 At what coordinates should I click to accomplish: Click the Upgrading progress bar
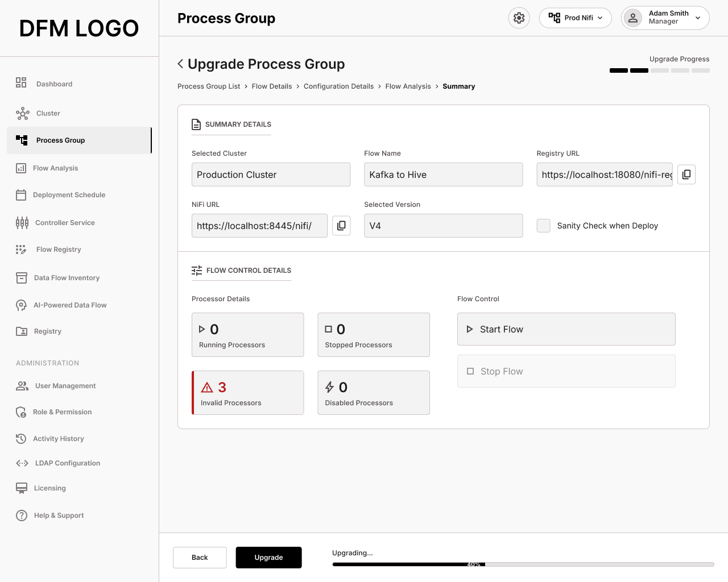(x=523, y=564)
